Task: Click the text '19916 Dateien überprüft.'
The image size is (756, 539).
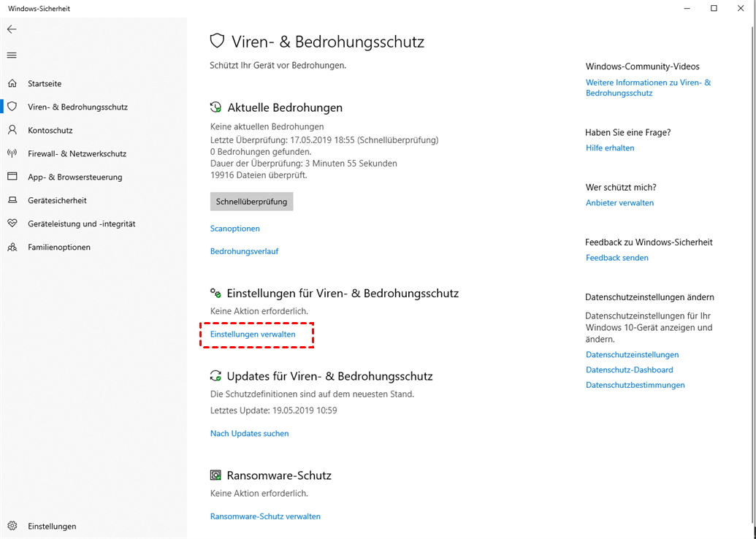Action: click(259, 175)
